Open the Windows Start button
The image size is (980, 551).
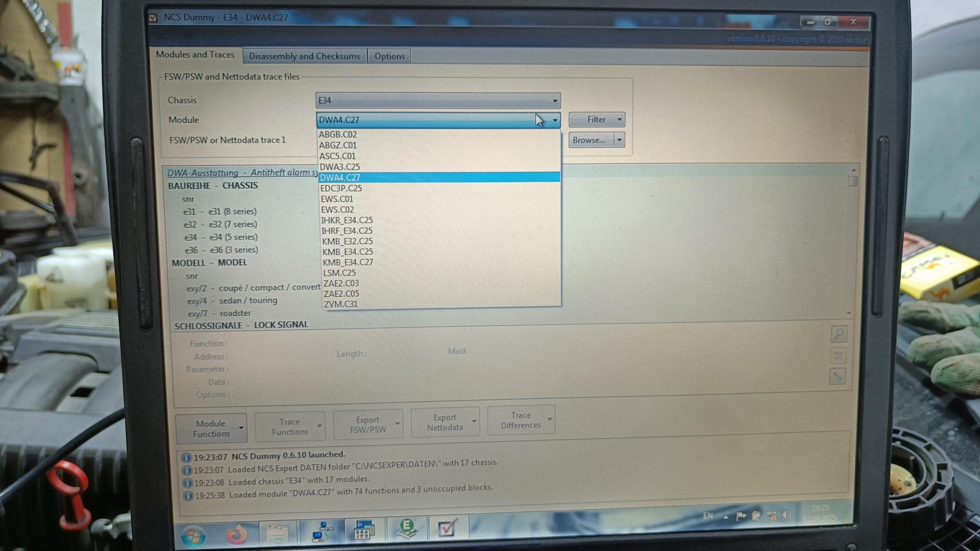pos(193,536)
